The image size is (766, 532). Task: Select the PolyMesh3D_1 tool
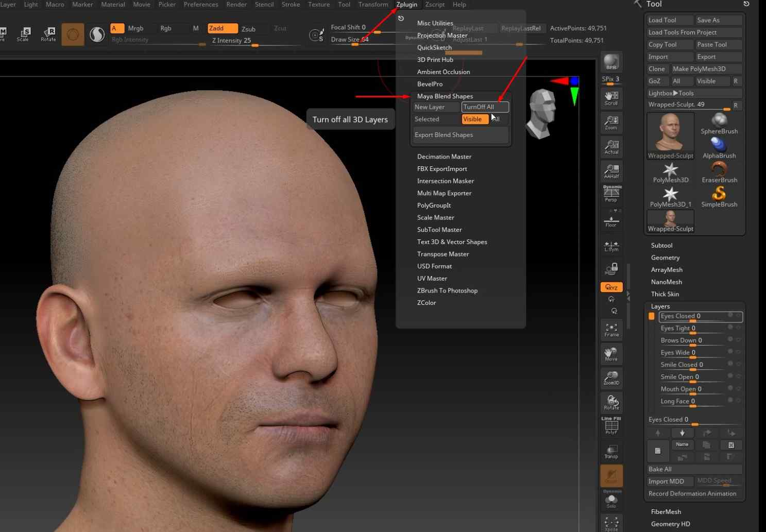[x=671, y=197]
